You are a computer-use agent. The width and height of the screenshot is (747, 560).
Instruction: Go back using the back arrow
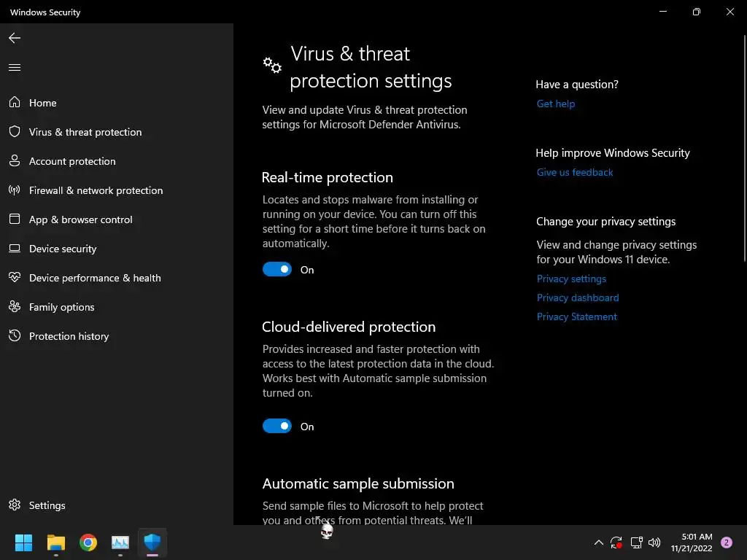pos(15,38)
